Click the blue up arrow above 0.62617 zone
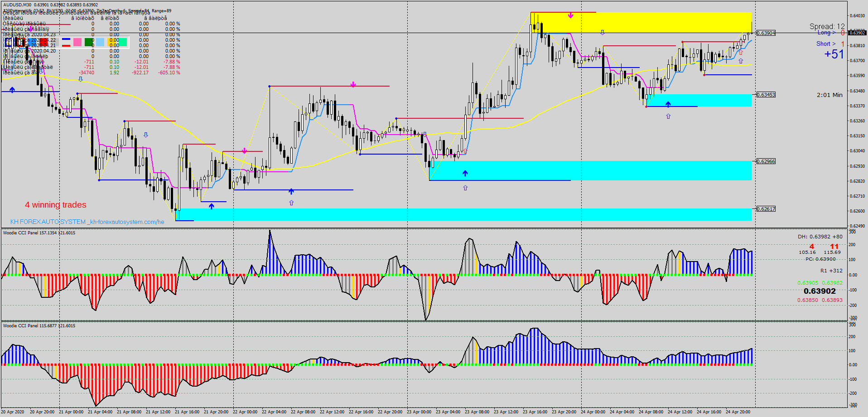 click(212, 206)
